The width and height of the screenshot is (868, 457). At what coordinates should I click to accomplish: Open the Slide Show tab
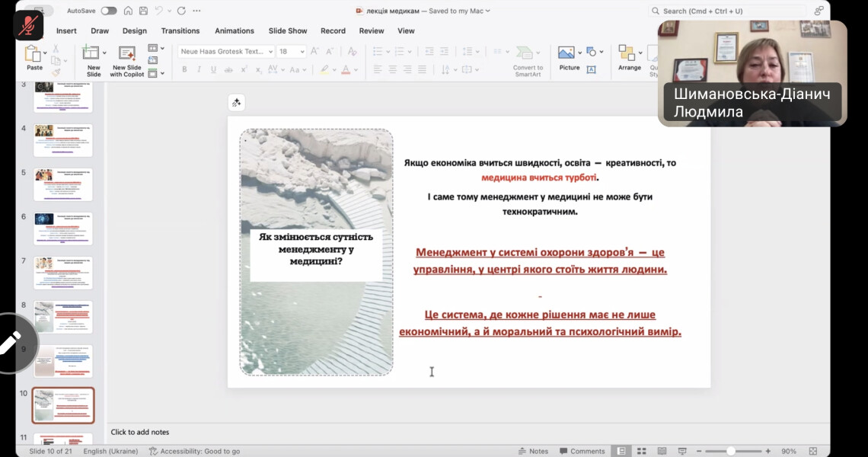287,30
